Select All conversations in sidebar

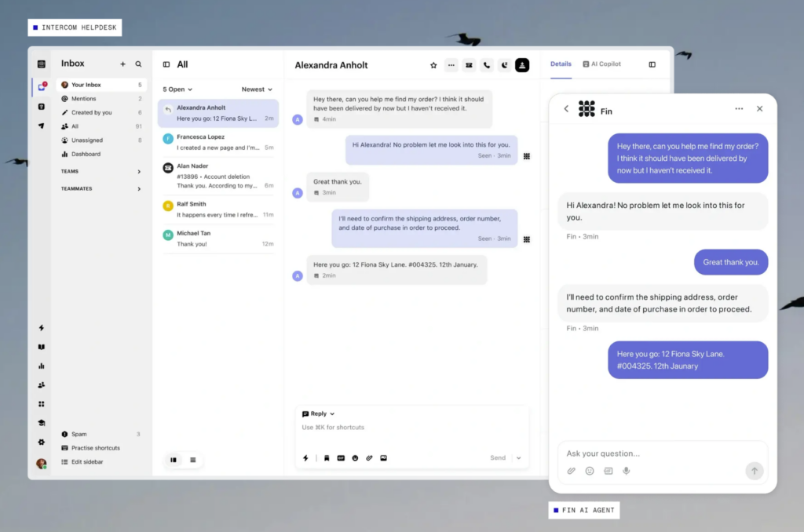(101, 126)
